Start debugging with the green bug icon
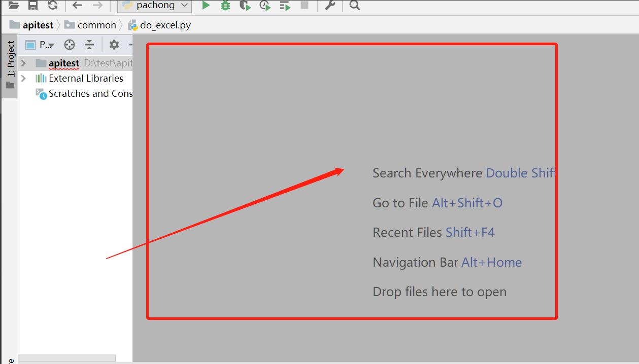Viewport: 639px width, 364px height. [x=225, y=6]
